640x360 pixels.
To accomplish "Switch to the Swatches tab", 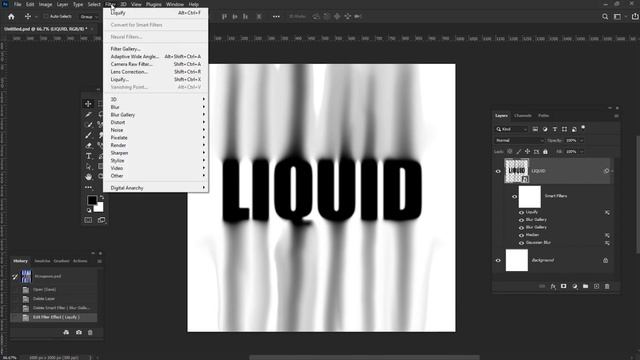I will (x=42, y=261).
